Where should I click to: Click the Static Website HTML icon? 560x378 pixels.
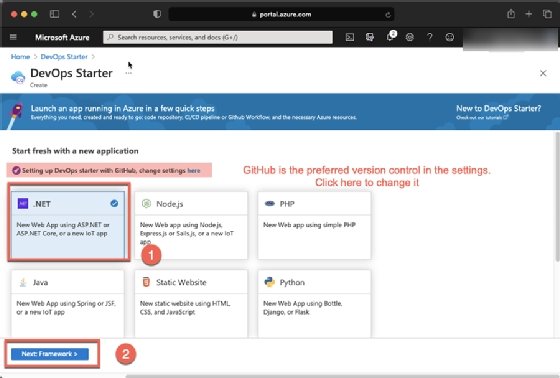[146, 282]
